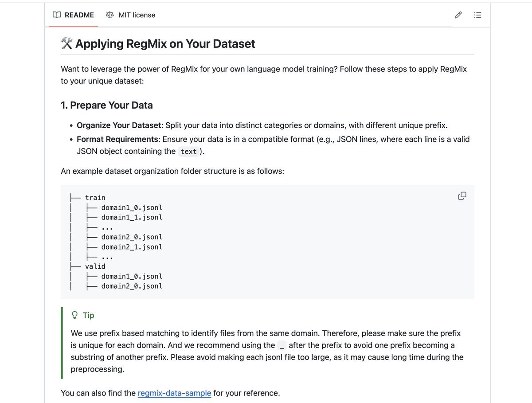Screen dimensions: 532x403
Task: Click the pencil edit README icon
Action: 458,15
